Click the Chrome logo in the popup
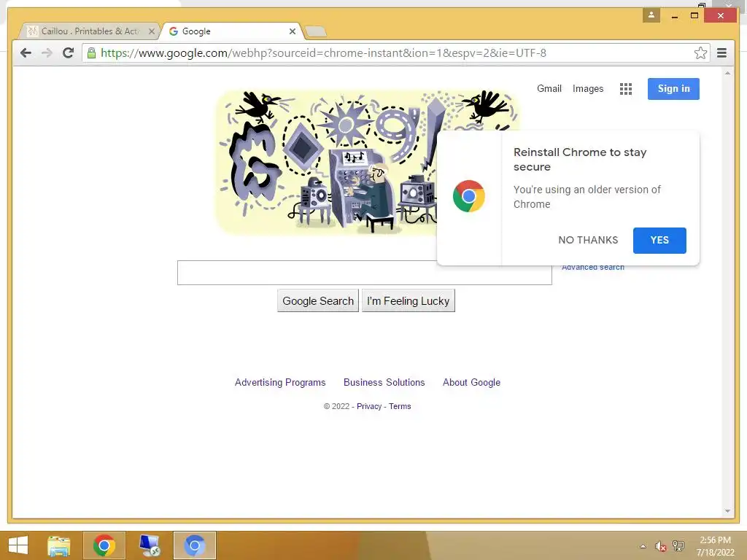 click(x=469, y=196)
